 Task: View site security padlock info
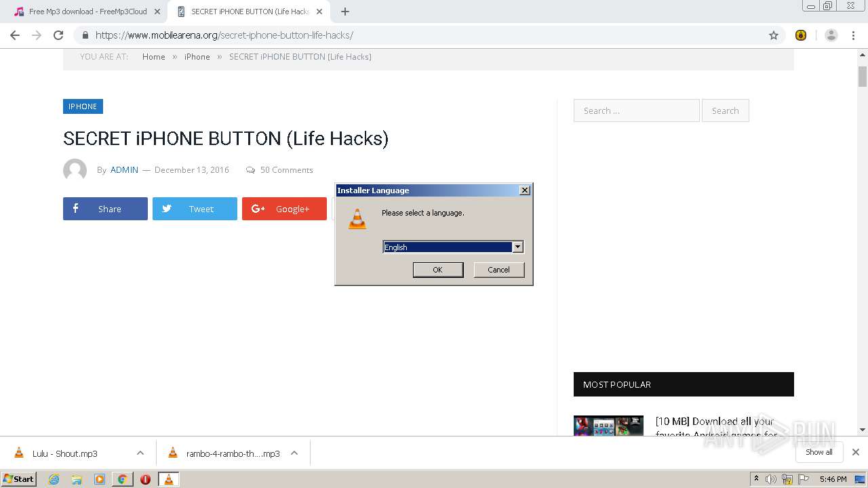pos(85,35)
